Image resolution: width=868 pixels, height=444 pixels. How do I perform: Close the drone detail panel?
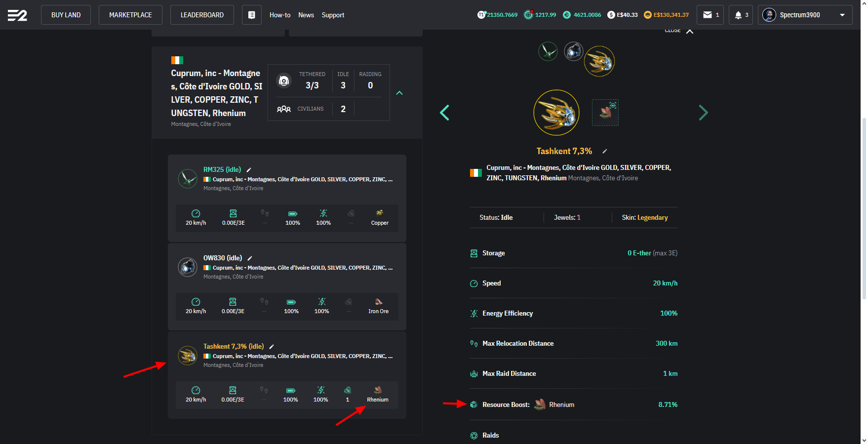(689, 32)
